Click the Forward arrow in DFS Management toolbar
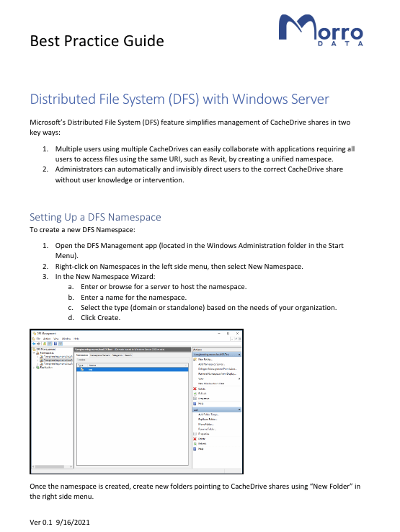400x532 pixels. click(38, 344)
